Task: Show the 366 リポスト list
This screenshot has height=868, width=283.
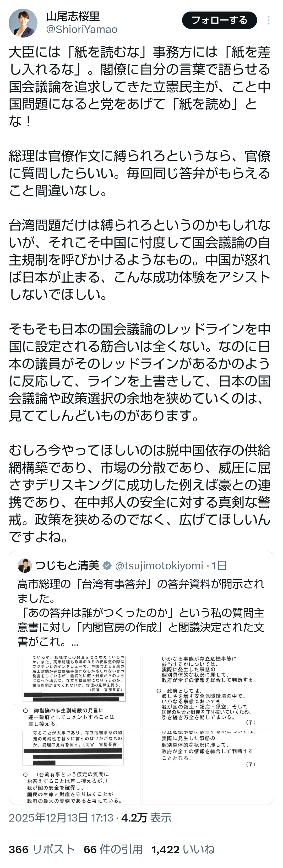Action: 42,849
